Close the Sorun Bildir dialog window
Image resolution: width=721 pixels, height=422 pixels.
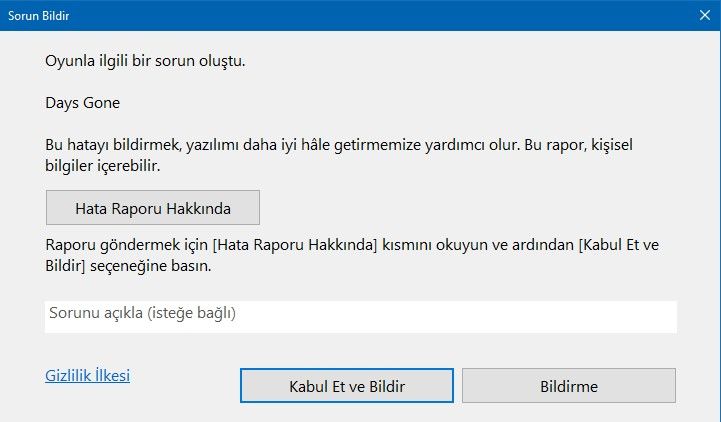coord(704,16)
